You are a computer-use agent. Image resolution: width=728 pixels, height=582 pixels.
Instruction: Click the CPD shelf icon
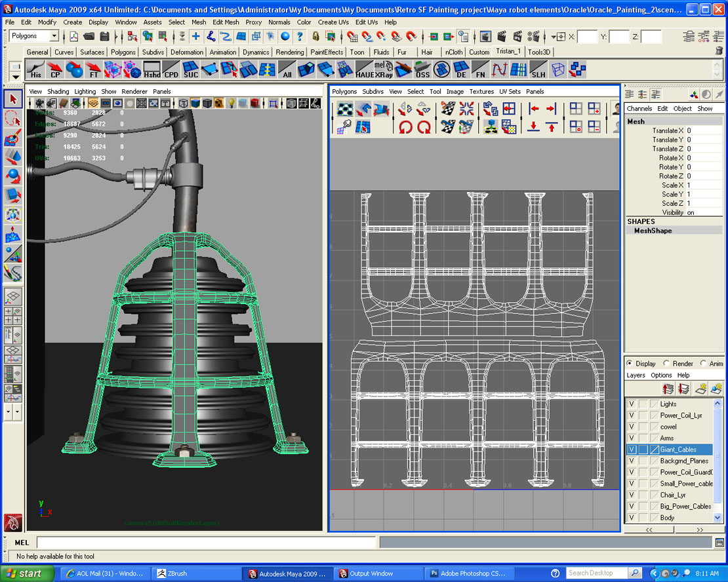[x=171, y=69]
